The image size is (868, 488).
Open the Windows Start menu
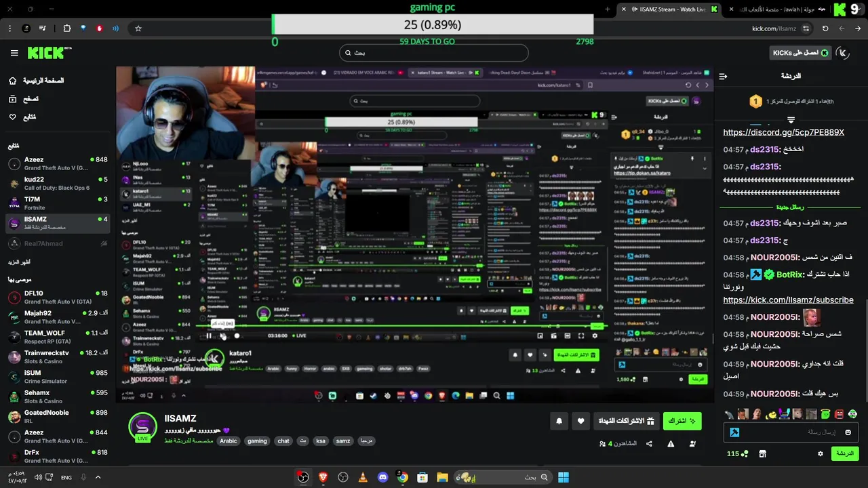(564, 477)
